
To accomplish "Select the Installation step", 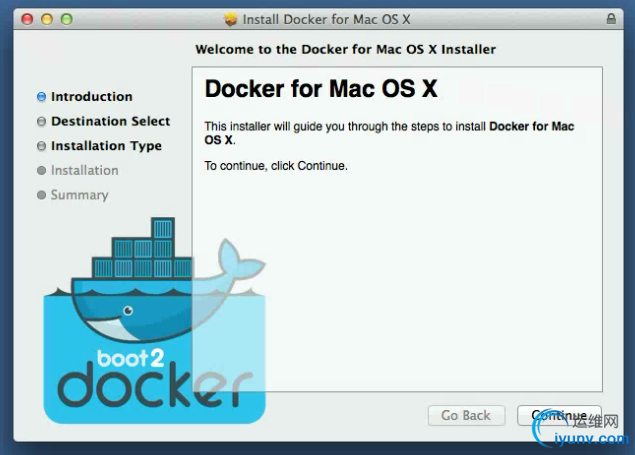I will coord(85,170).
